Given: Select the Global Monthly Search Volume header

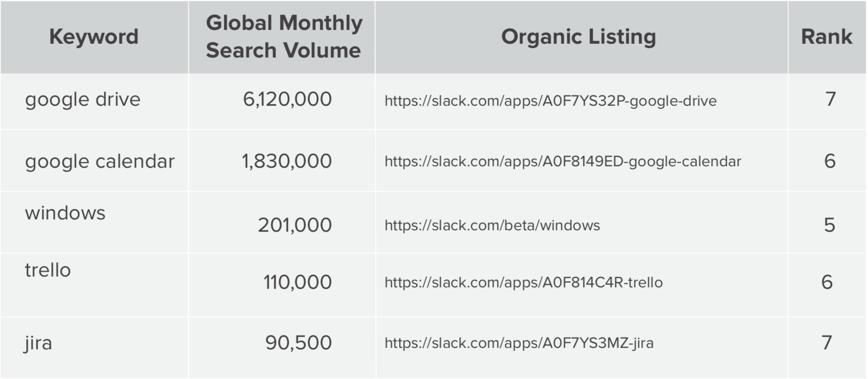Looking at the screenshot, I should tap(284, 37).
